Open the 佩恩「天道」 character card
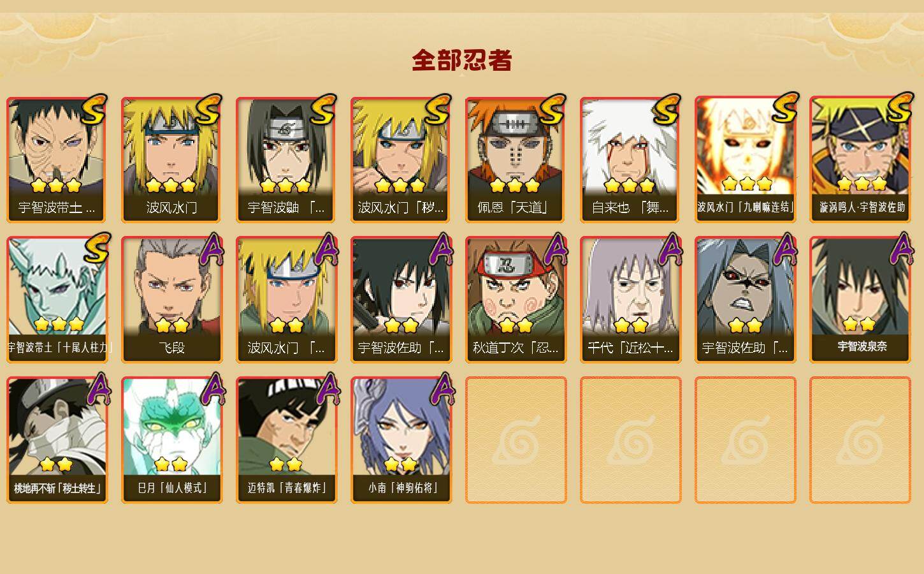 pyautogui.click(x=516, y=159)
